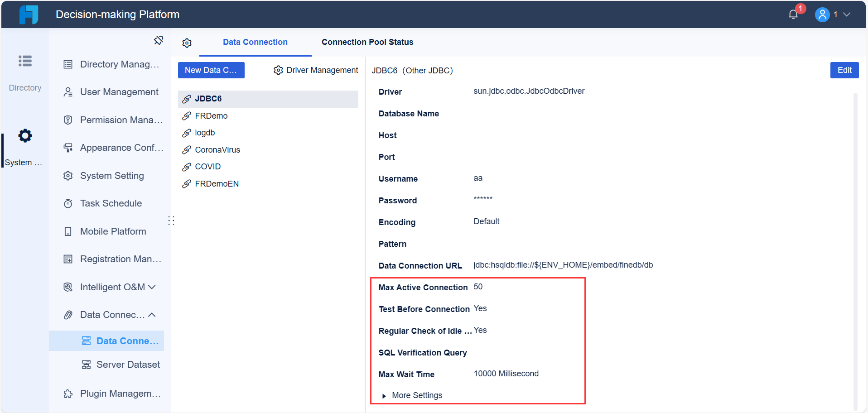Select the Mobile Platform icon
Image resolution: width=868 pixels, height=413 pixels.
coord(68,231)
